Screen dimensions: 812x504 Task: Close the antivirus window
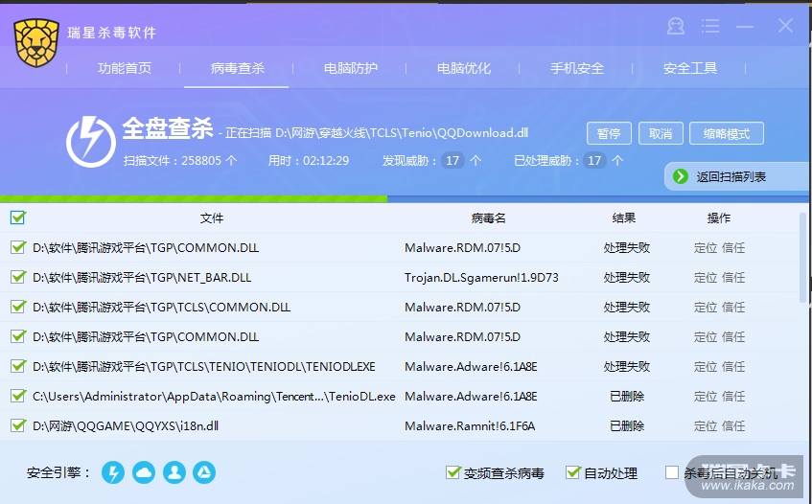coord(785,25)
